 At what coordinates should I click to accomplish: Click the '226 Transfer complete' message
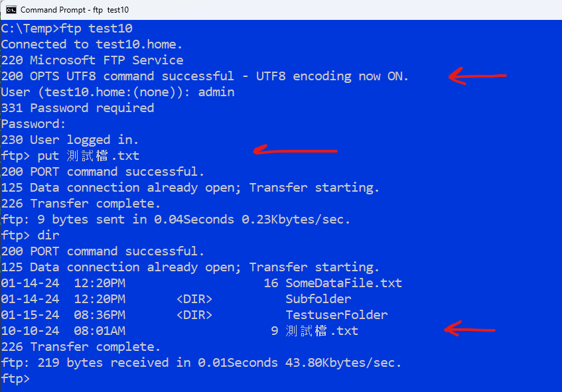click(81, 203)
